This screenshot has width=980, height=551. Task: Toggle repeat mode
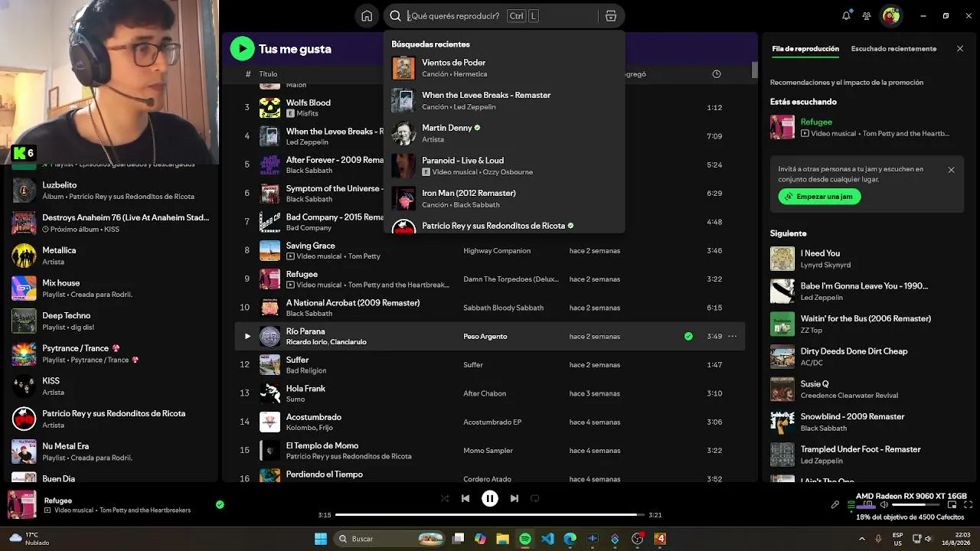click(x=535, y=498)
